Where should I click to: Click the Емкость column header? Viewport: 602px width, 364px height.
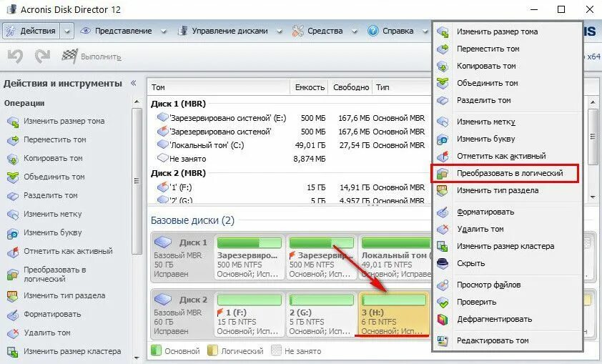310,87
